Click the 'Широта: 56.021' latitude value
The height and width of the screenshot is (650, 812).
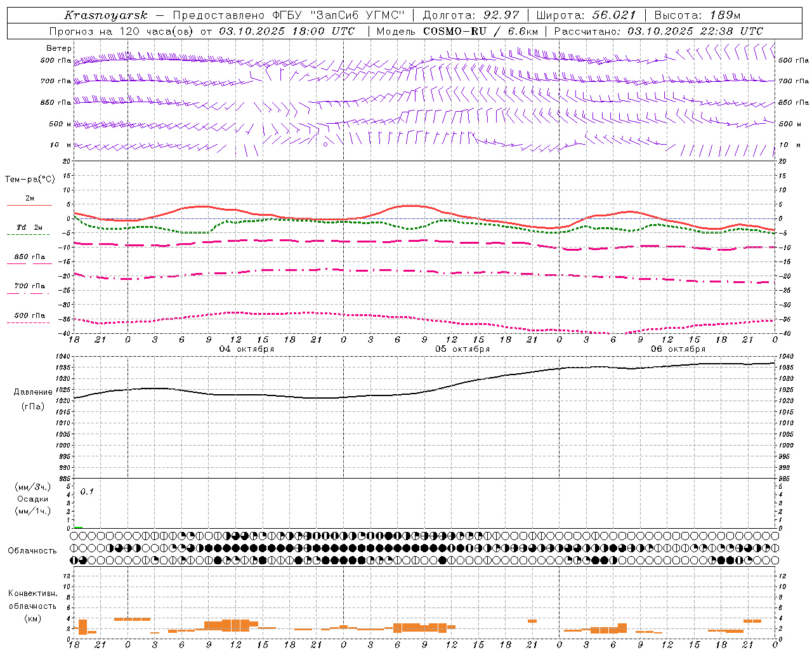tap(586, 15)
